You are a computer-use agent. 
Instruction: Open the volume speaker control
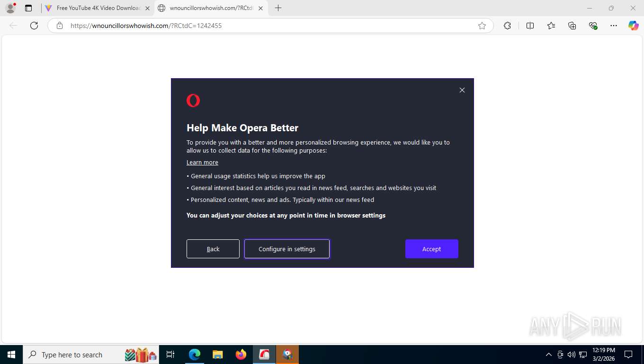point(571,355)
